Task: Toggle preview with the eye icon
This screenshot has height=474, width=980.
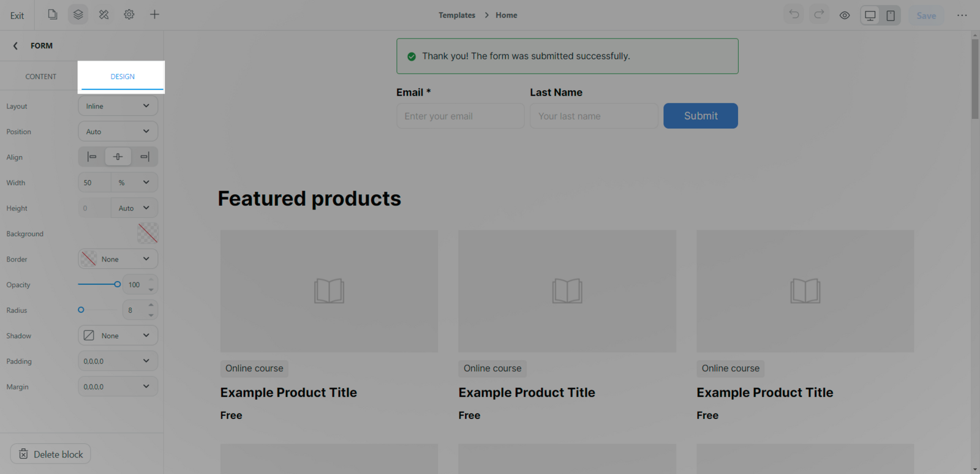Action: [845, 15]
